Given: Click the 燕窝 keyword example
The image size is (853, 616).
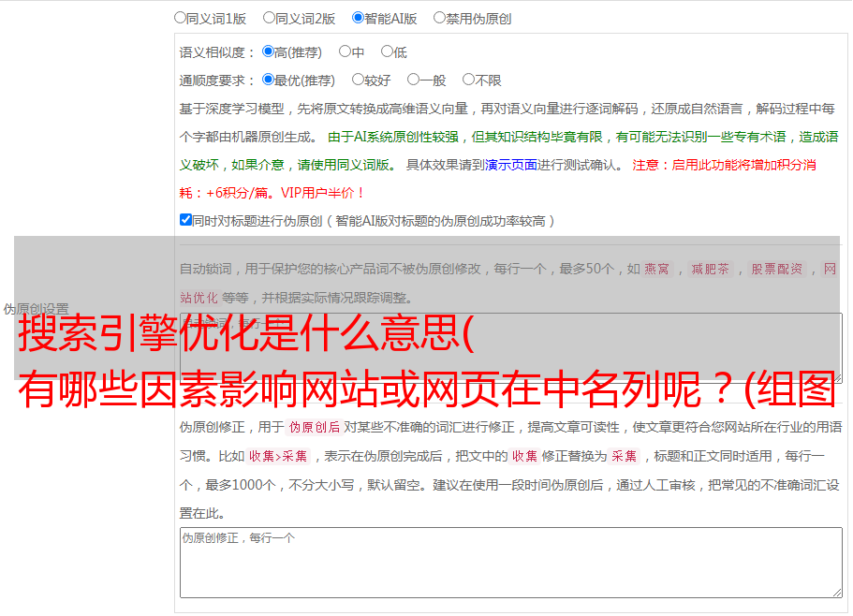Looking at the screenshot, I should (656, 269).
